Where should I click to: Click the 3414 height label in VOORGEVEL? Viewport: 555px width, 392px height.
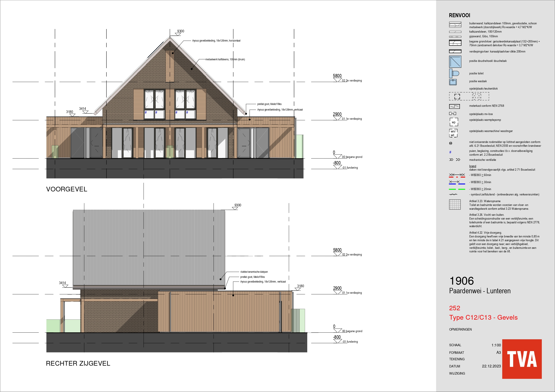point(83,109)
